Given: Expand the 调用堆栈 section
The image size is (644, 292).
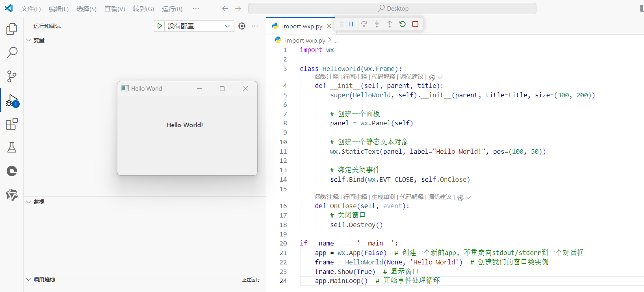Looking at the screenshot, I should pos(44,280).
